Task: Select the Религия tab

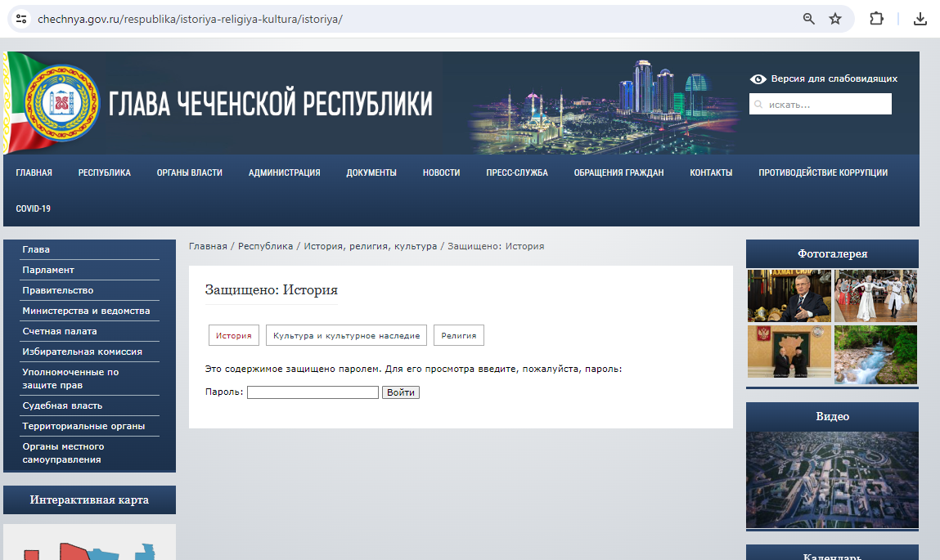Action: coord(458,334)
